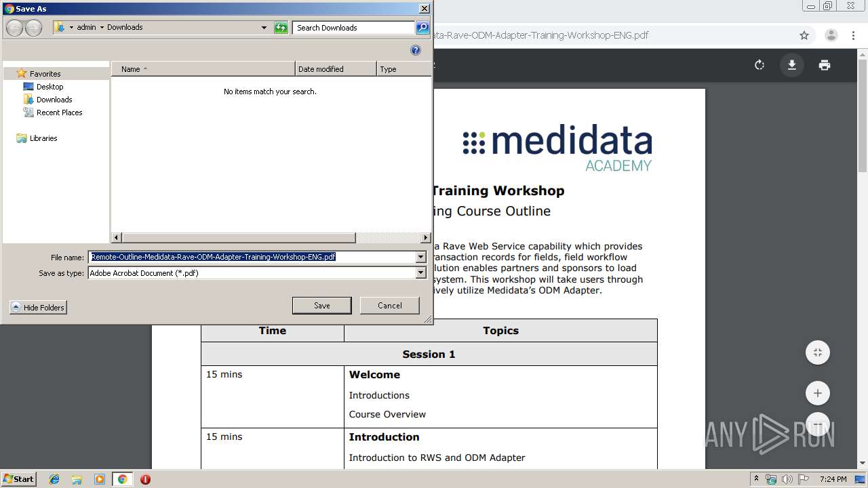Click the Cancel button
This screenshot has height=488, width=868.
(390, 306)
